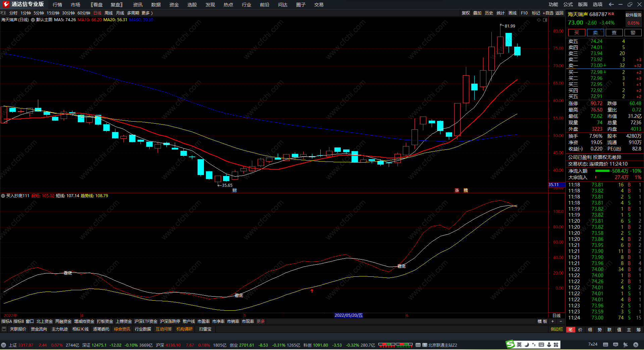Click the green 净流入额 progress bar
This screenshot has height=350, width=644.
602,171
